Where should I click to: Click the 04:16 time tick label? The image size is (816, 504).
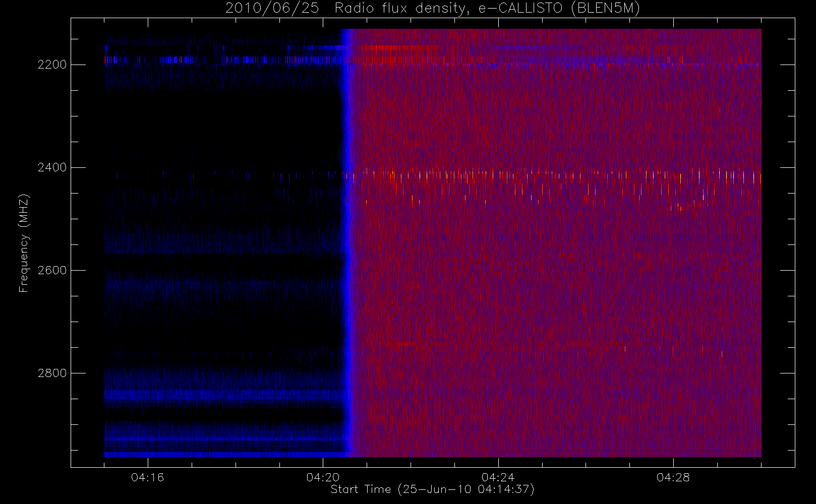click(x=148, y=477)
